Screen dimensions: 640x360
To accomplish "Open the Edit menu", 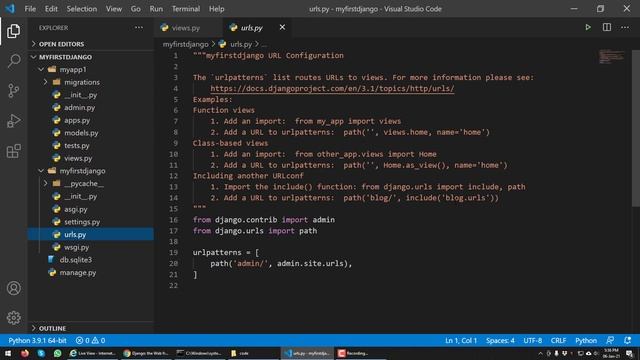I will tap(51, 9).
